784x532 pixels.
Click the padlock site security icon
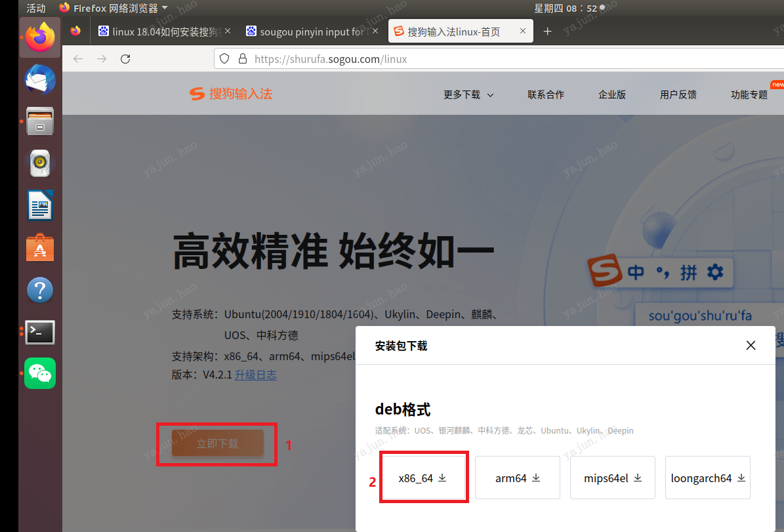[243, 58]
